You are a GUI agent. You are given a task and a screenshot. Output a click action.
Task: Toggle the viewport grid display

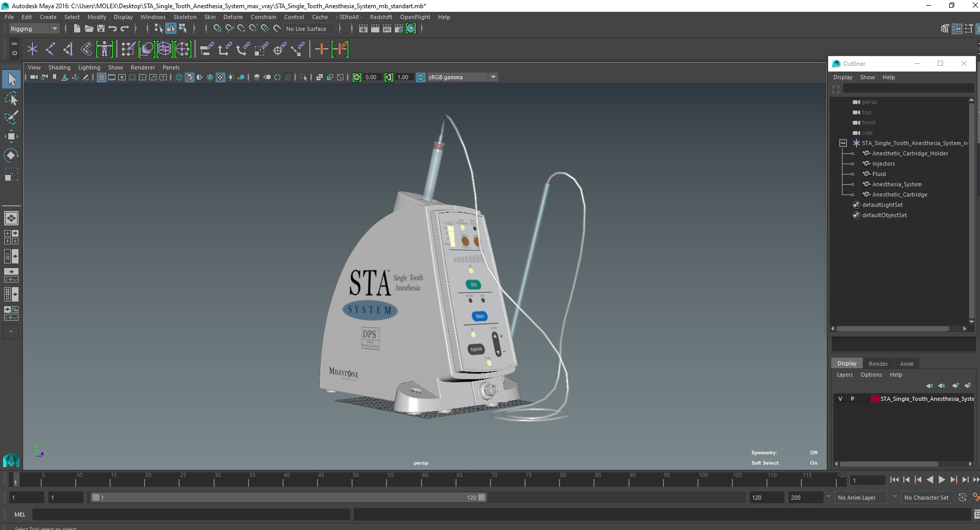pyautogui.click(x=101, y=77)
